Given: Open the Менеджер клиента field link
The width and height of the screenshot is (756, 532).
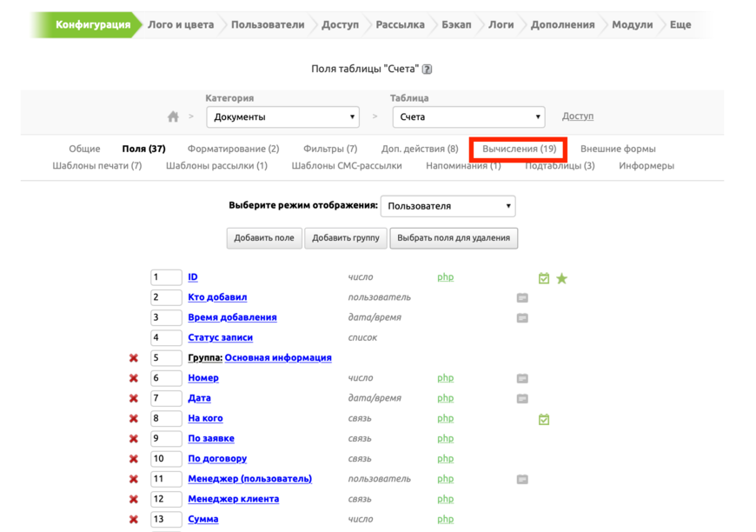Looking at the screenshot, I should pos(233,499).
